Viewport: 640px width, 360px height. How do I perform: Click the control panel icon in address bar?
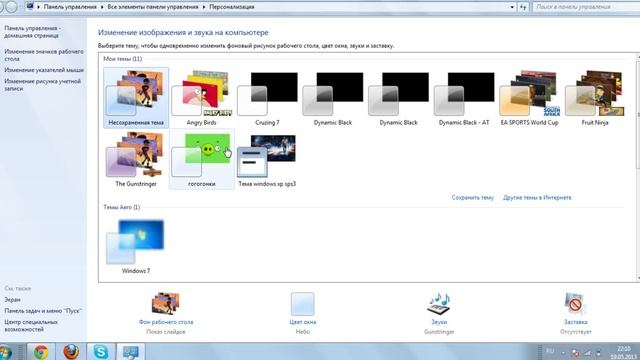30,7
